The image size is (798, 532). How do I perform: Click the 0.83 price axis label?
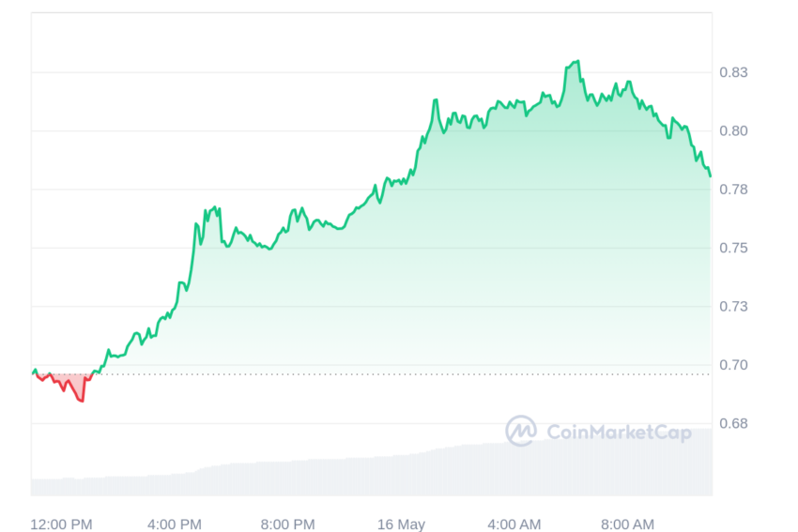[733, 72]
